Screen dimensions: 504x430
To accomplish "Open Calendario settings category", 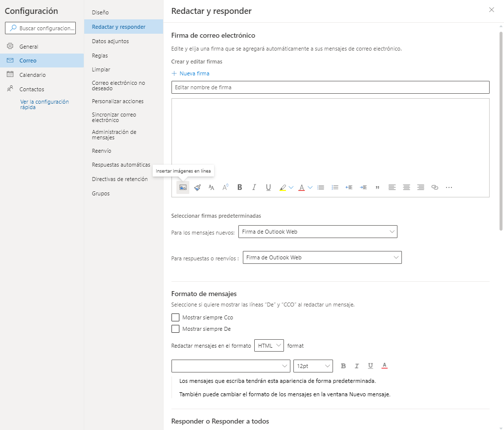I will pos(42,74).
